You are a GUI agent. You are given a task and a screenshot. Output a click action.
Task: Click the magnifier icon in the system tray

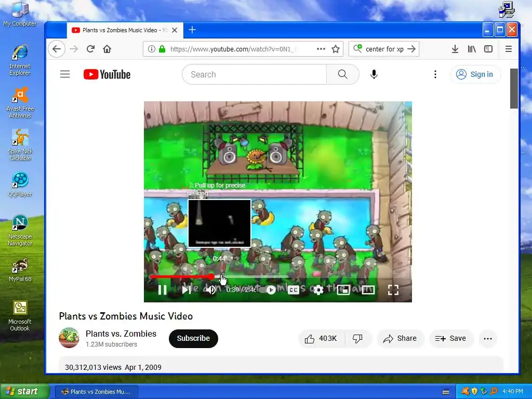(x=494, y=391)
